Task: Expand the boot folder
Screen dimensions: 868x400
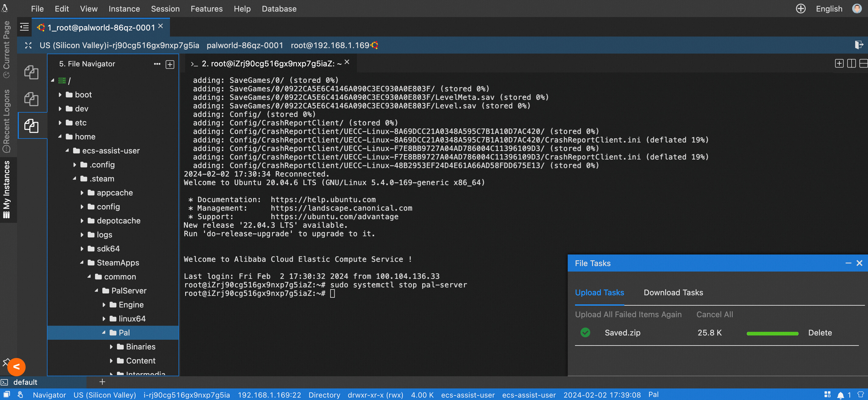Action: pos(60,95)
